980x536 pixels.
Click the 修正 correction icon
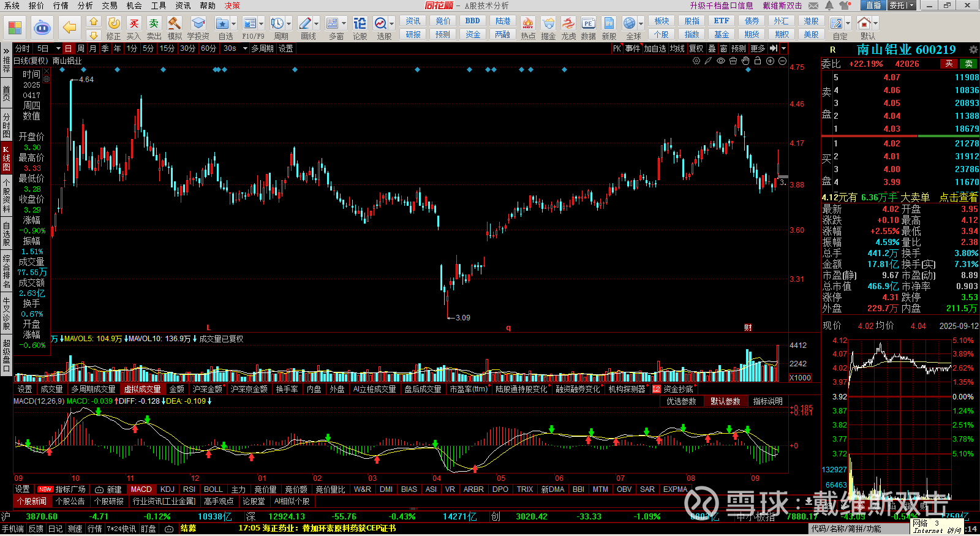coord(114,28)
